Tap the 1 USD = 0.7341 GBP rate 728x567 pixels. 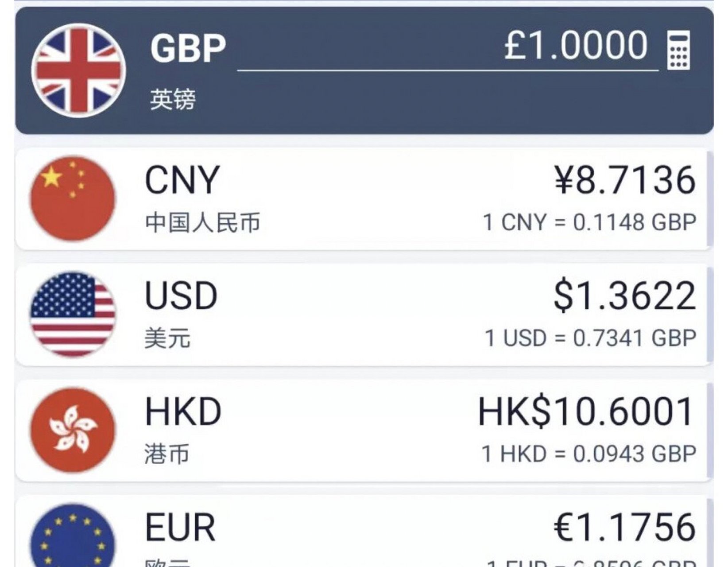pyautogui.click(x=591, y=338)
